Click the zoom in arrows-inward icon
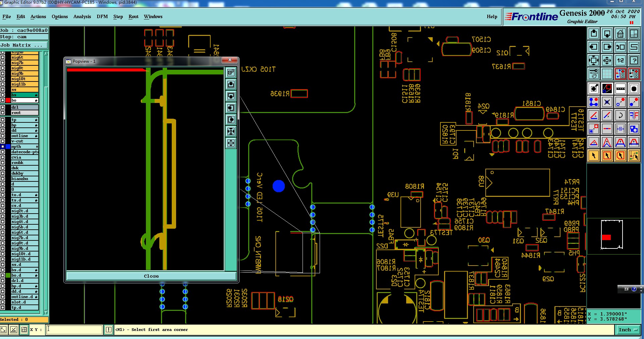Screen dimensions: 644x339 point(594,60)
